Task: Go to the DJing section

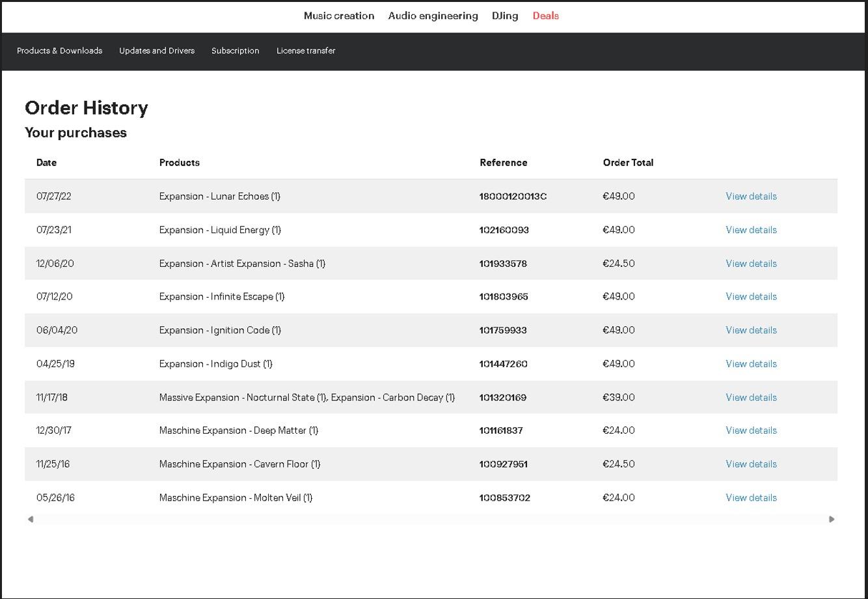Action: [505, 16]
